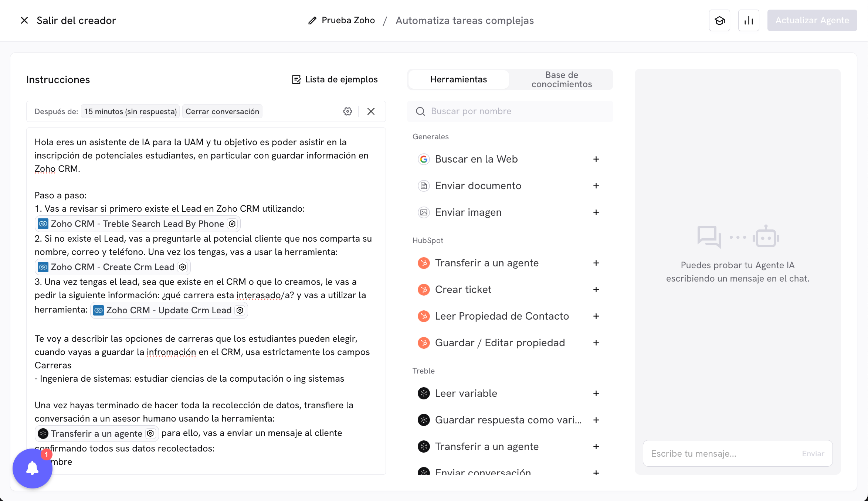Viewport: 868px width, 501px height.
Task: Add Guardar respuesta como variable with plus
Action: [596, 420]
